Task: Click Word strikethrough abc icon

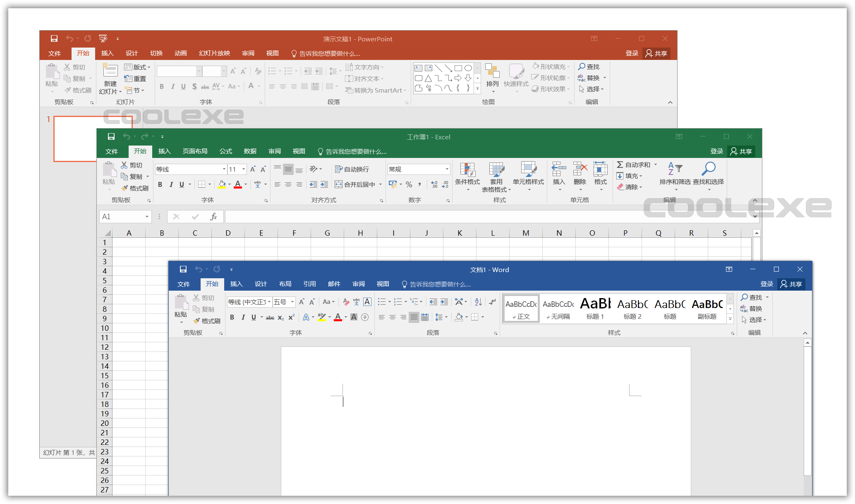Action: tap(270, 318)
